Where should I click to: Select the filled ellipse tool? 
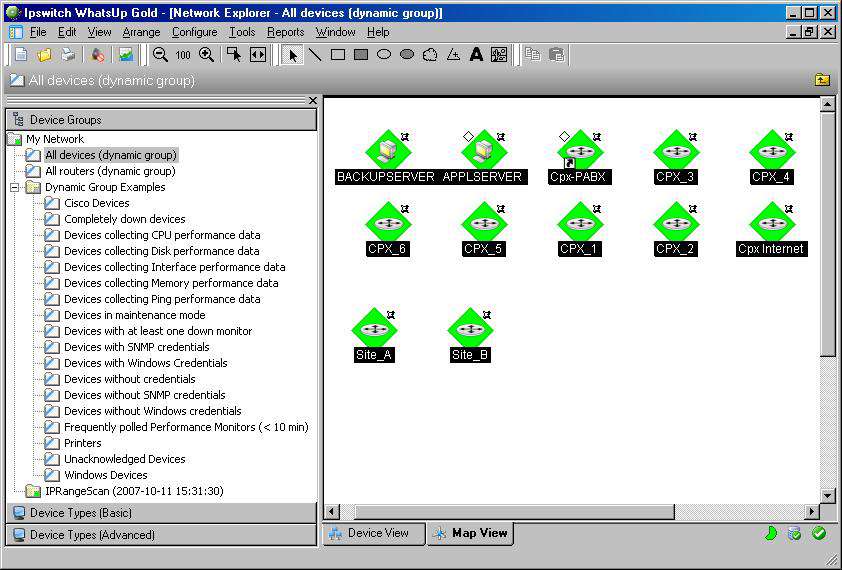tap(407, 55)
